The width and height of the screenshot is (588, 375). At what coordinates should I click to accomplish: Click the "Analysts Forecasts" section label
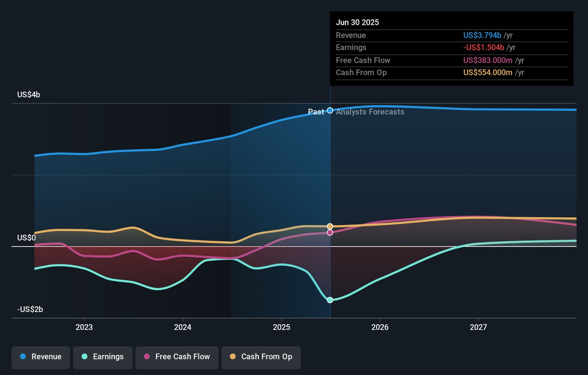point(370,112)
